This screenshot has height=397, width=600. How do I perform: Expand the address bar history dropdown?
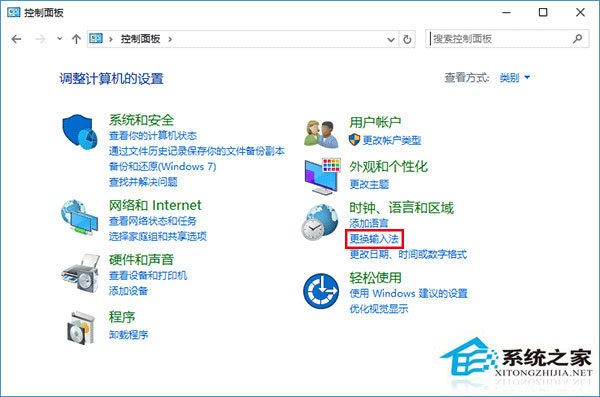tap(391, 39)
